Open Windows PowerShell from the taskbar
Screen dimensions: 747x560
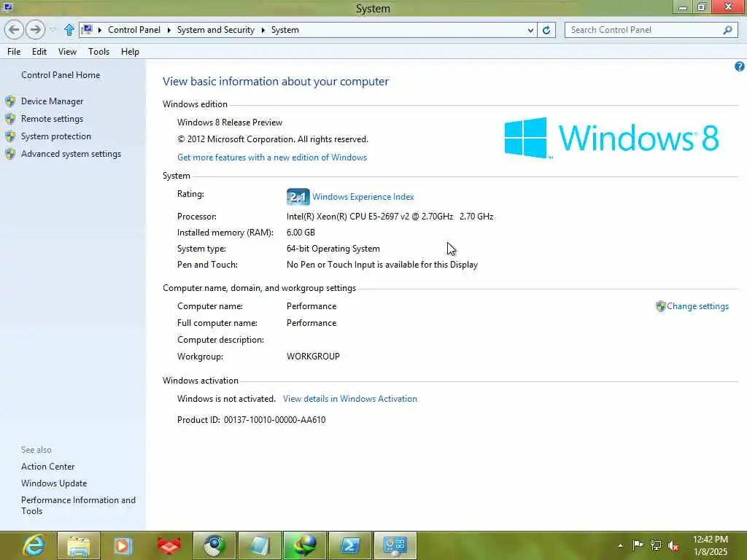350,545
